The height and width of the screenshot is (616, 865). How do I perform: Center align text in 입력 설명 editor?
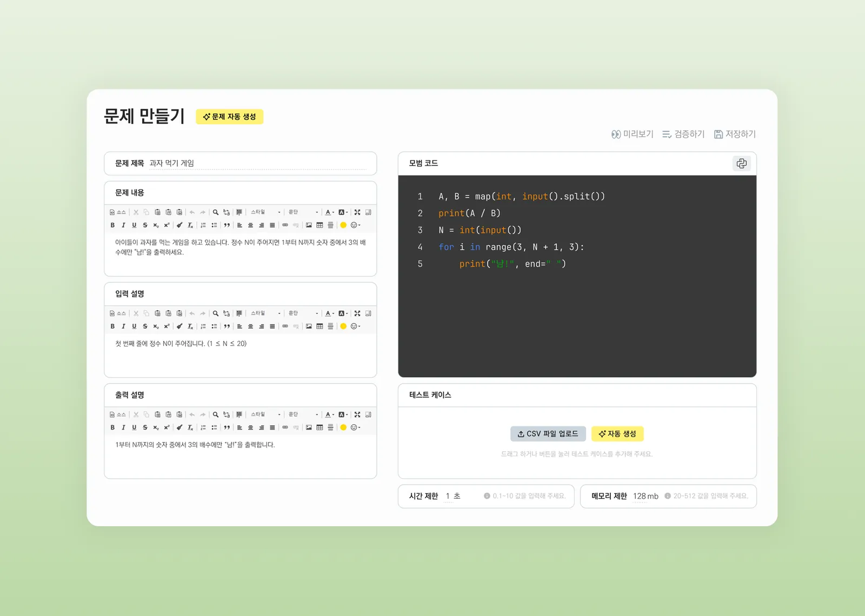(250, 326)
